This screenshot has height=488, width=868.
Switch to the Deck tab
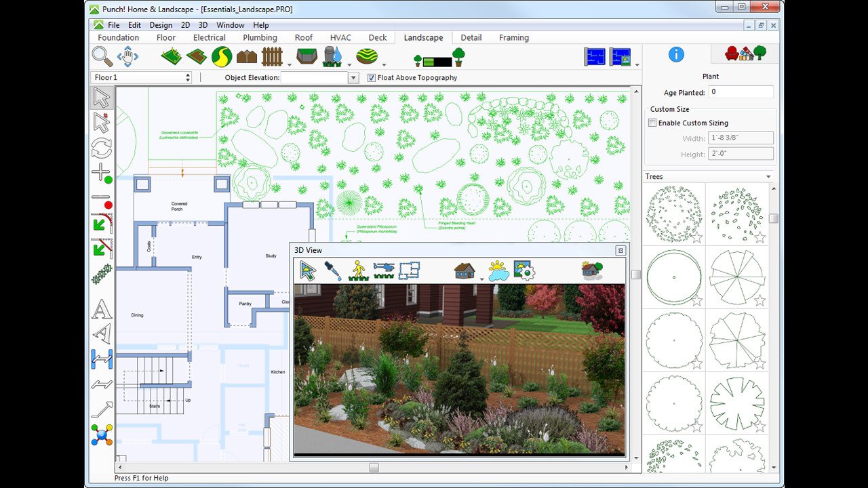click(x=377, y=37)
